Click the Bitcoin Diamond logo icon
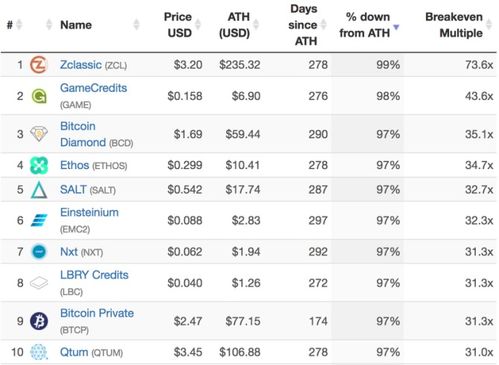 (39, 134)
